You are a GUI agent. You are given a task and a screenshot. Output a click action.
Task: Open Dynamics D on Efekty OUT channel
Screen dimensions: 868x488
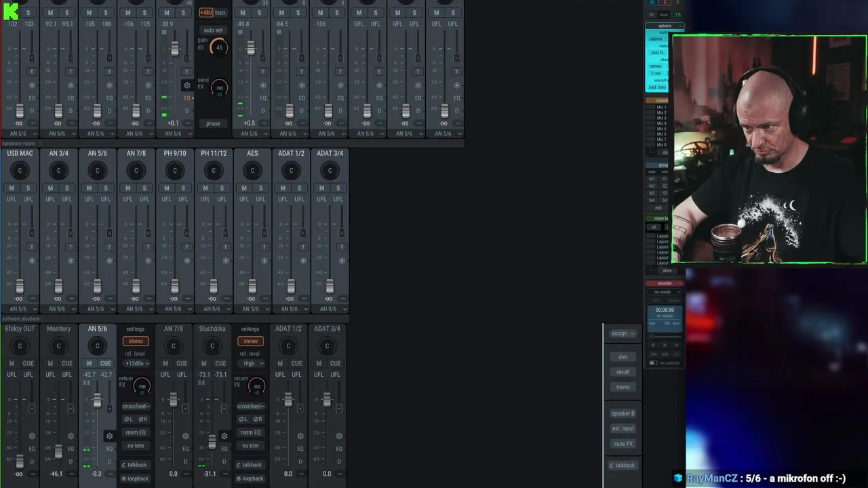tap(32, 462)
